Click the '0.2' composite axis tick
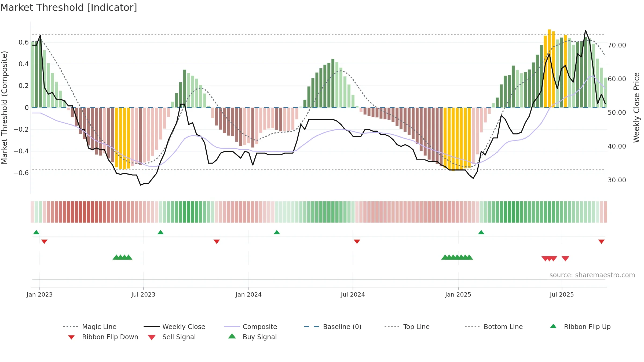The image size is (644, 362). coord(24,86)
